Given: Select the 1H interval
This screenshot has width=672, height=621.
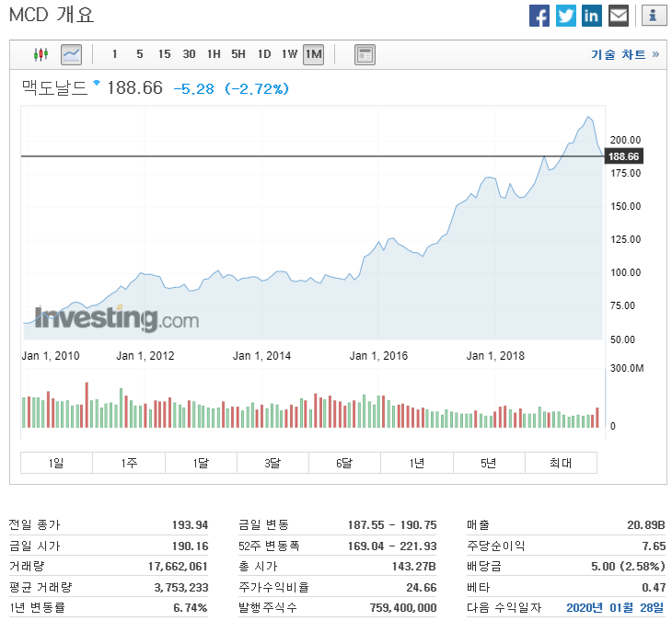Looking at the screenshot, I should 214,54.
